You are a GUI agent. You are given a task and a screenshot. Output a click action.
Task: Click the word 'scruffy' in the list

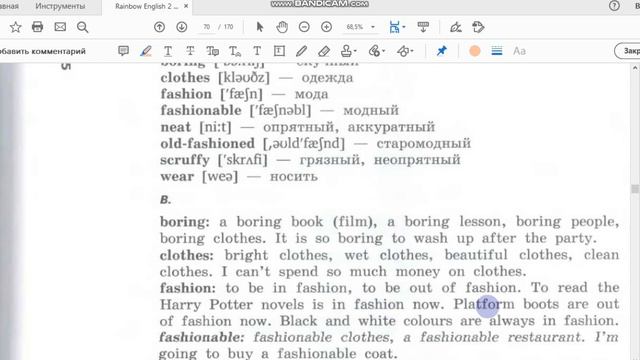185,160
